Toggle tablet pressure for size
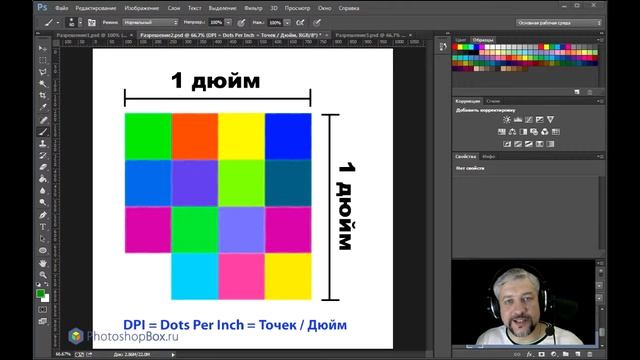640x360 pixels. coord(317,23)
